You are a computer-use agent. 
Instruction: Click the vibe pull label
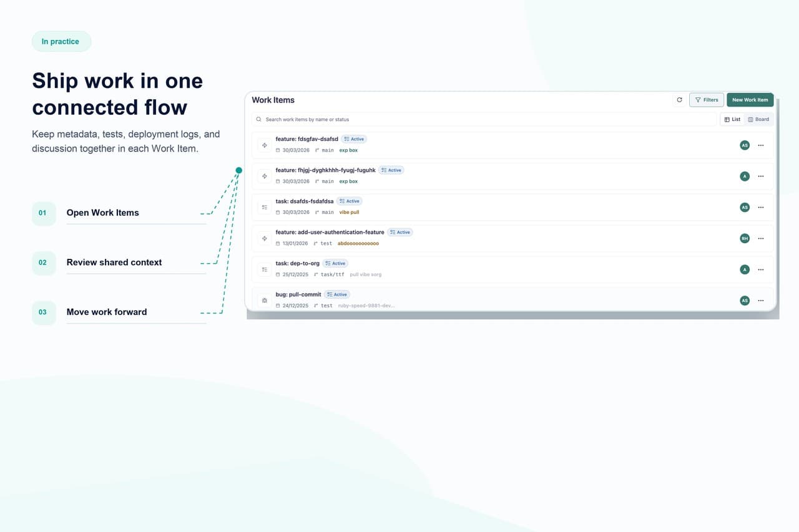pyautogui.click(x=349, y=212)
